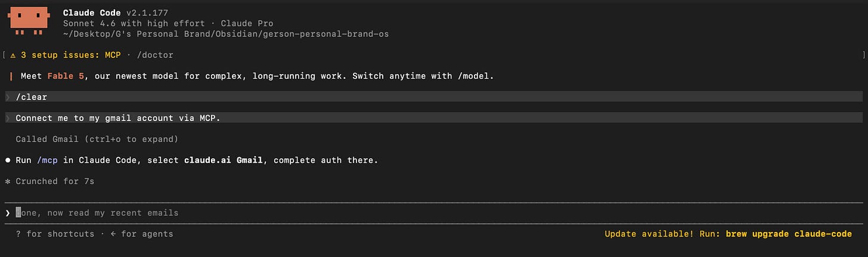Click the white bullet before Run /mcp
This screenshot has height=257, width=868.
[8, 160]
